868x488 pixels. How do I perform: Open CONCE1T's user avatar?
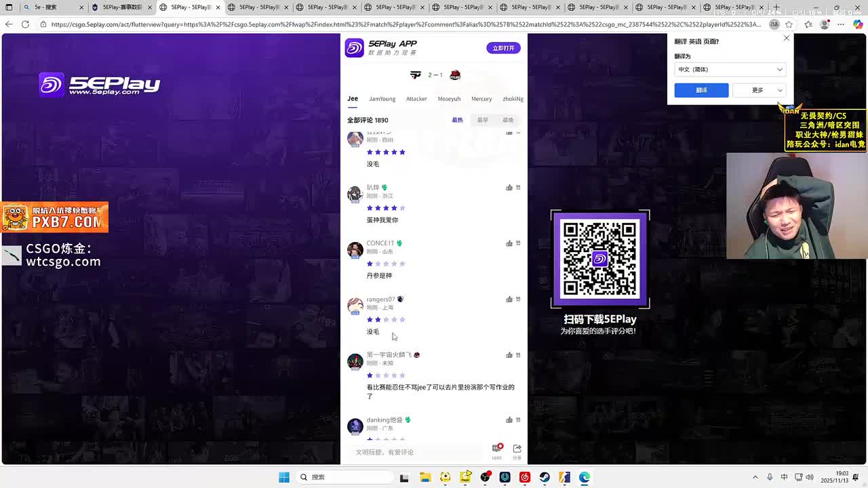[x=355, y=250]
